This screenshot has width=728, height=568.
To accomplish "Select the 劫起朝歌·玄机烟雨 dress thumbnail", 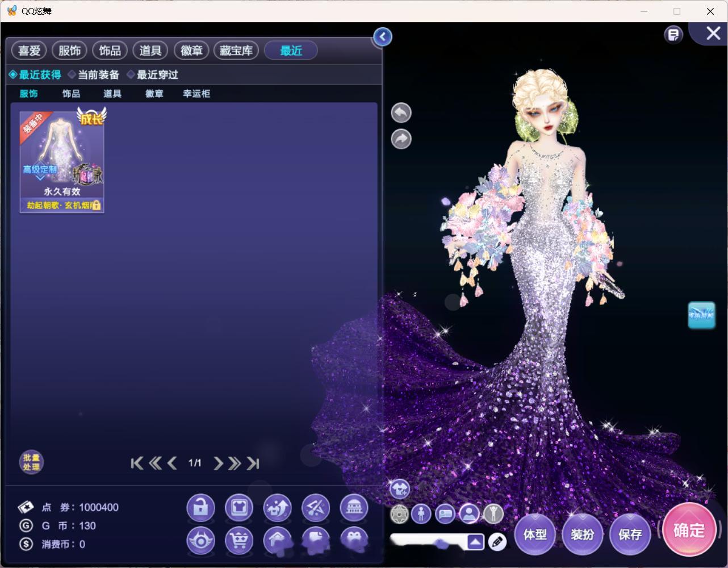I will tap(62, 162).
